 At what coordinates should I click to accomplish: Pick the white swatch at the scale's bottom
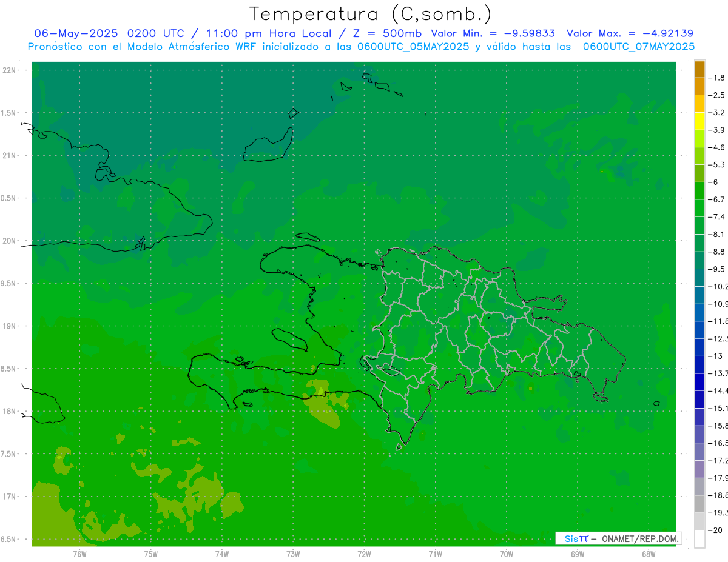699,539
